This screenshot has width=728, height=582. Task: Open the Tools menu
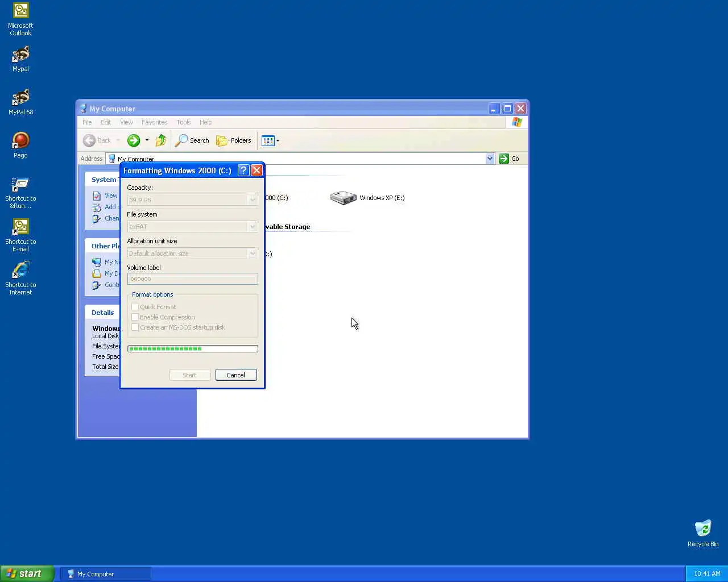pyautogui.click(x=184, y=122)
